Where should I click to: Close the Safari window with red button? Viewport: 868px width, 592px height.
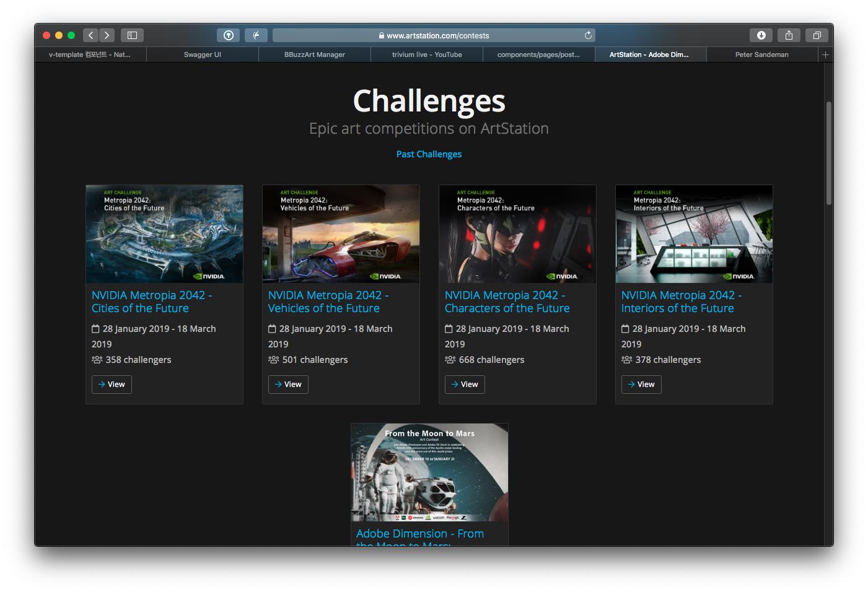coord(46,35)
